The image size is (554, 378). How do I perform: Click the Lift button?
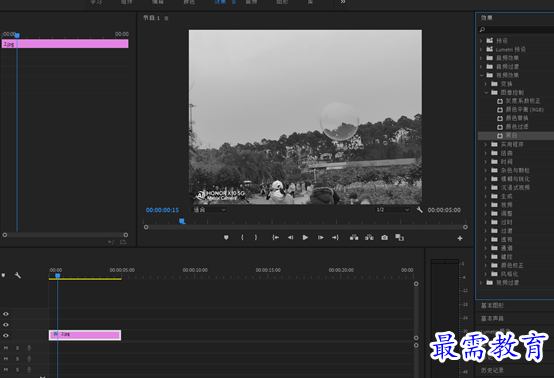tap(354, 238)
